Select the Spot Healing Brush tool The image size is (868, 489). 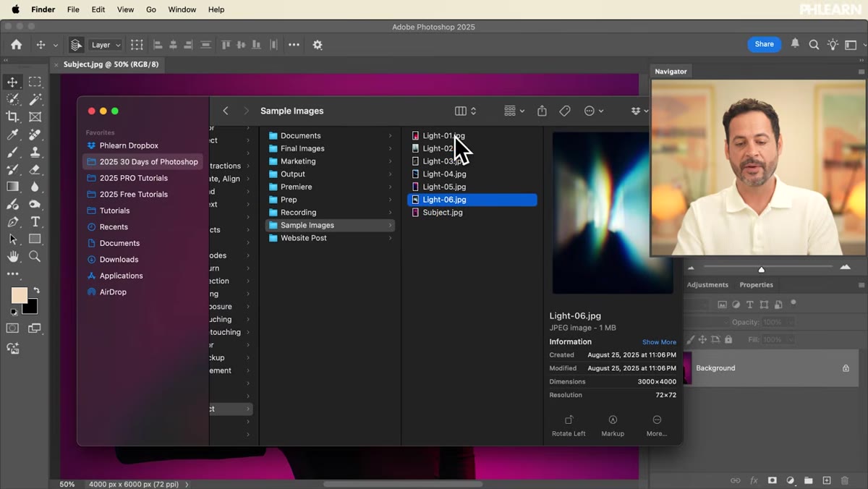point(35,135)
